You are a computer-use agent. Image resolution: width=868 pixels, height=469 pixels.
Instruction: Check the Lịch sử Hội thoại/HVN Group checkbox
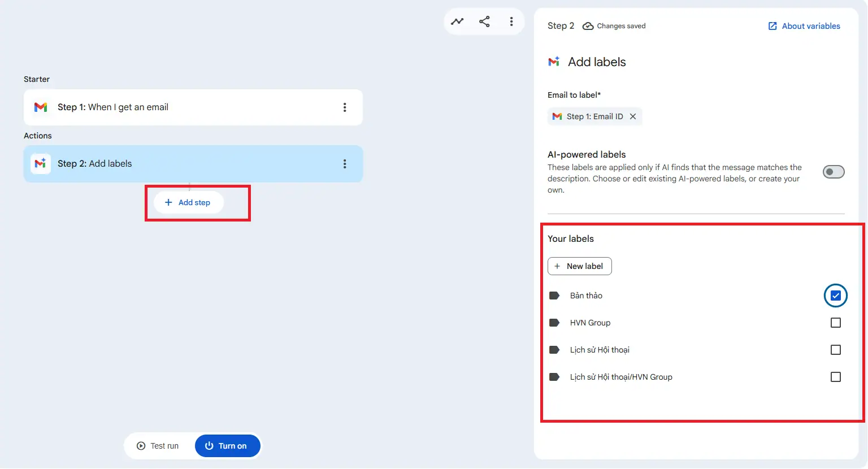click(x=835, y=376)
